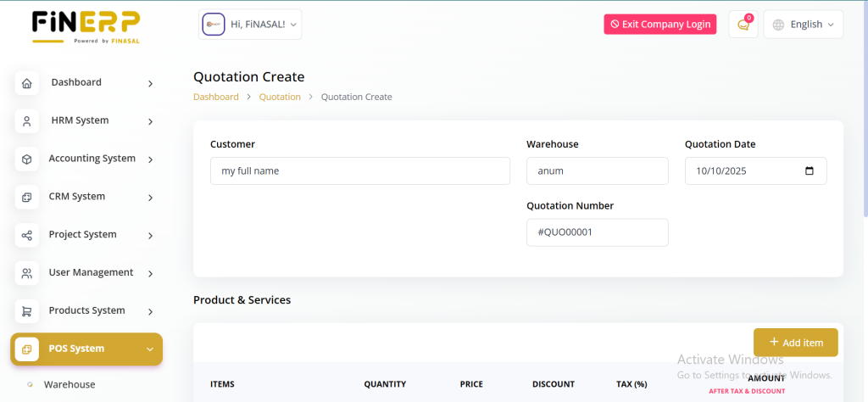Expand the Hi, FiNASAL! profile menu
Screen dimensions: 868x402
(x=250, y=25)
